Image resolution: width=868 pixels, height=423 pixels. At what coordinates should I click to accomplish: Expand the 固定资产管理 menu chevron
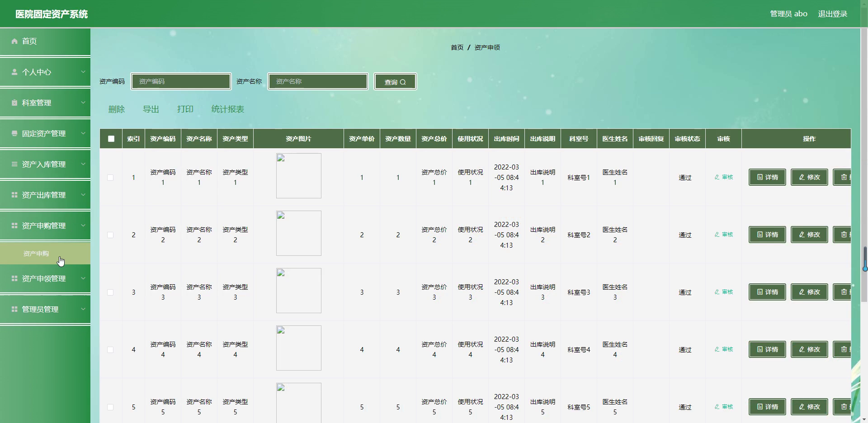(x=83, y=133)
